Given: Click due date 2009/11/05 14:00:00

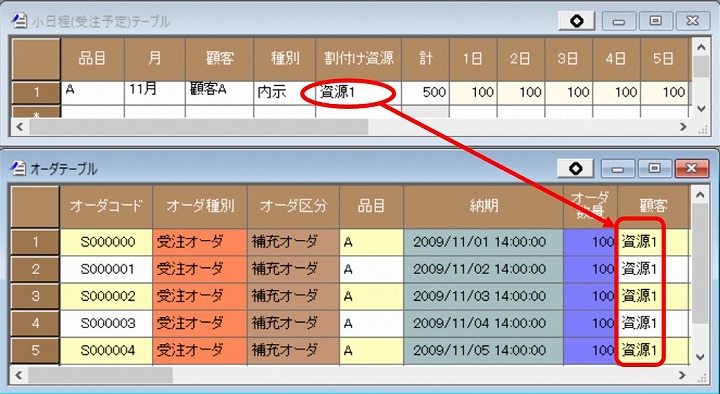Looking at the screenshot, I should [x=484, y=350].
